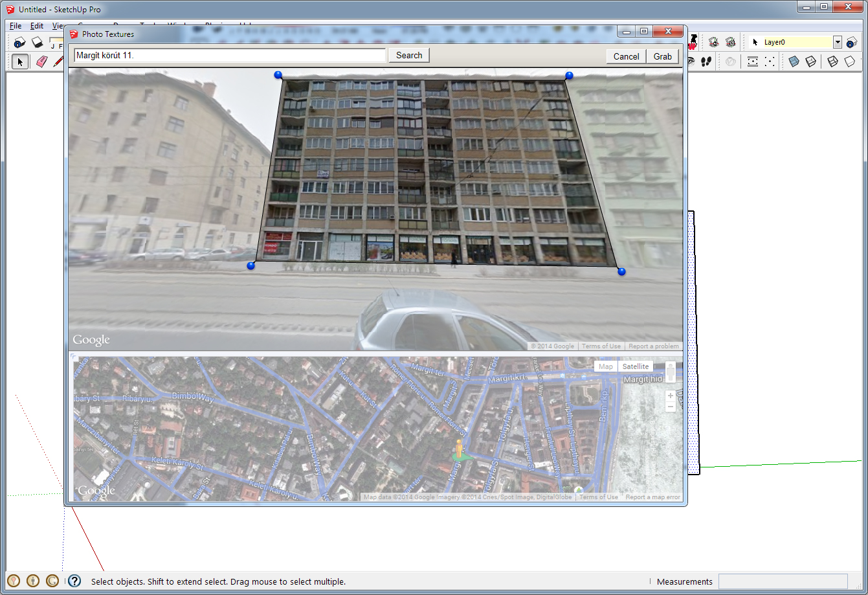The width and height of the screenshot is (868, 595).
Task: Activate the Walk footprints tool
Action: [x=707, y=62]
